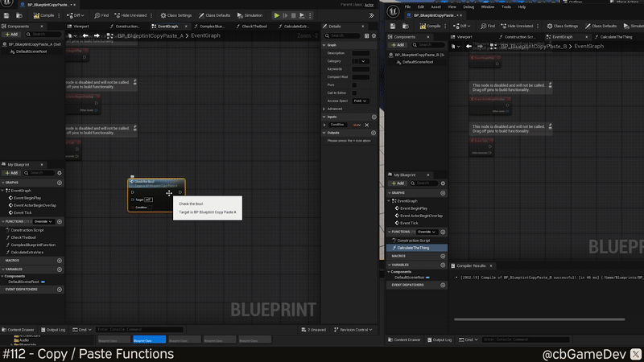Add component in left Components panel

pos(11,35)
